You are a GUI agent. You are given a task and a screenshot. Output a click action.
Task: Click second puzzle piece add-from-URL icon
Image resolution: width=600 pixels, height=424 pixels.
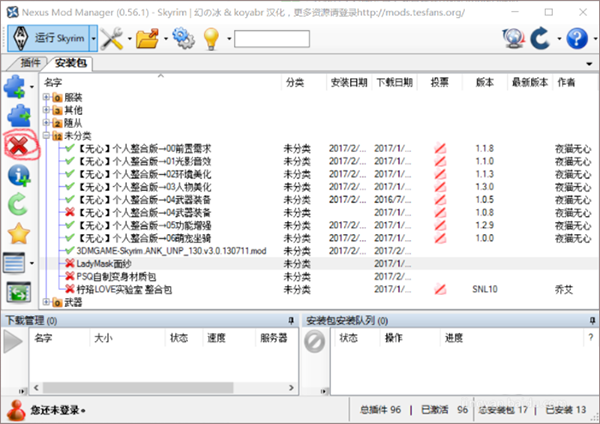[x=19, y=116]
